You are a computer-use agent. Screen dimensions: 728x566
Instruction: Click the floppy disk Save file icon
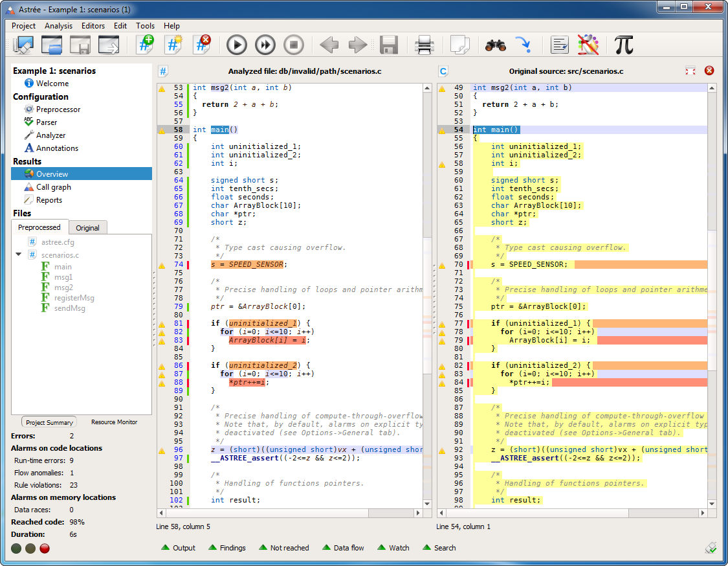[x=389, y=45]
